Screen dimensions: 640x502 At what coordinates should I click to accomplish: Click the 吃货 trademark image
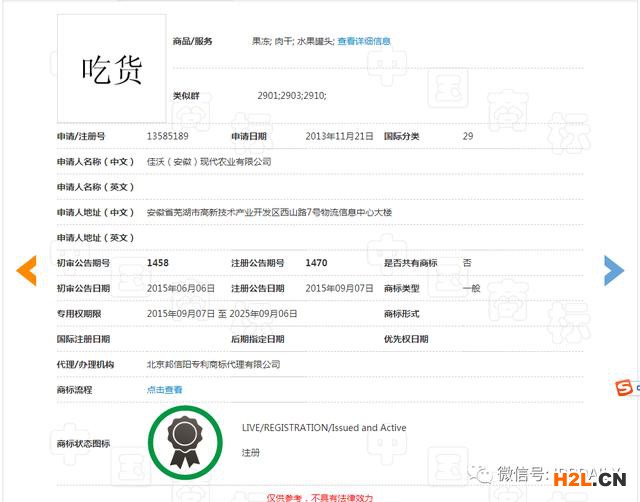pos(111,68)
